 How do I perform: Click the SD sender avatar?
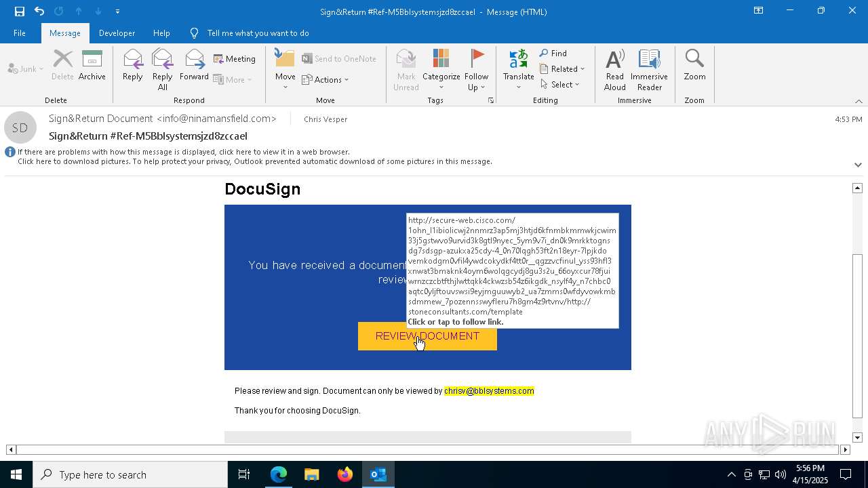point(20,127)
